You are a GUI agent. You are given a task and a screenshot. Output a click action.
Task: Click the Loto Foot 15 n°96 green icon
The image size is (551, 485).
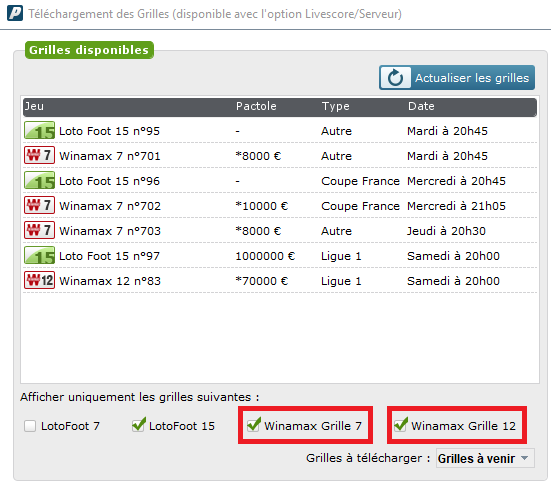39,181
